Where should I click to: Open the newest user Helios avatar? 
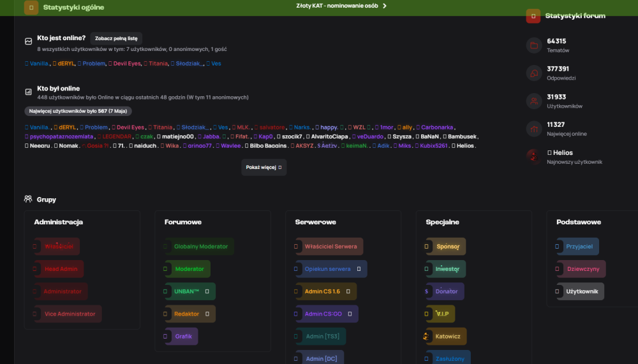[534, 157]
